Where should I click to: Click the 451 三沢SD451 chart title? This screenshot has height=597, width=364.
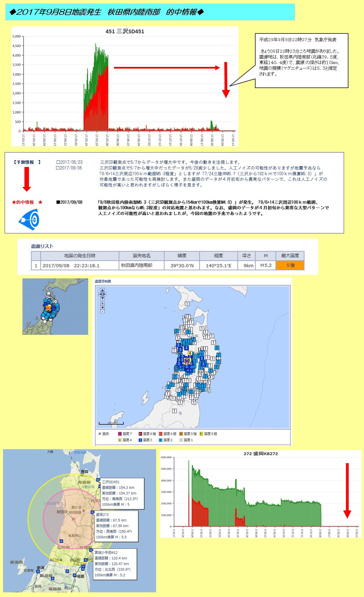125,31
